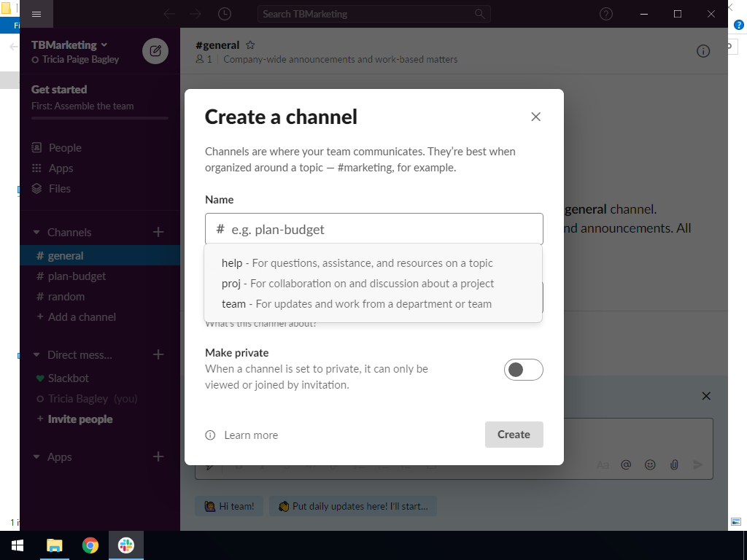Open channel details info icon

click(703, 51)
